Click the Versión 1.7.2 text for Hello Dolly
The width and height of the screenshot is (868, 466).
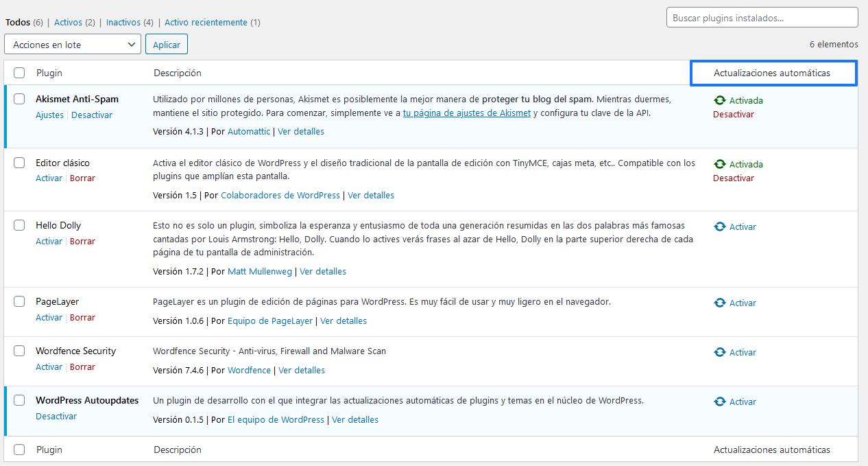[x=178, y=271]
